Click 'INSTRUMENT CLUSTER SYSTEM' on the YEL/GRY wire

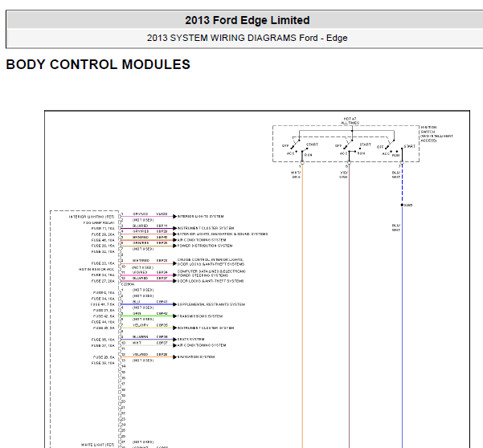pos(206,328)
